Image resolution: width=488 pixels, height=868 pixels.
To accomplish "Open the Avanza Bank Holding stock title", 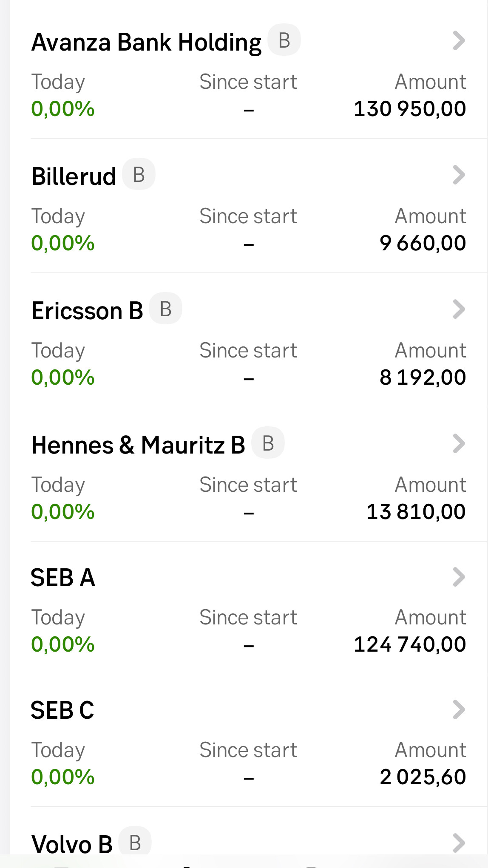I will [x=146, y=43].
